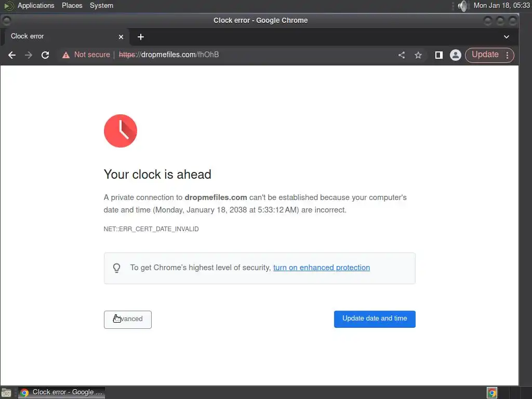Screen dimensions: 532x399
Task: Click Update date and time button
Action: [x=375, y=319]
